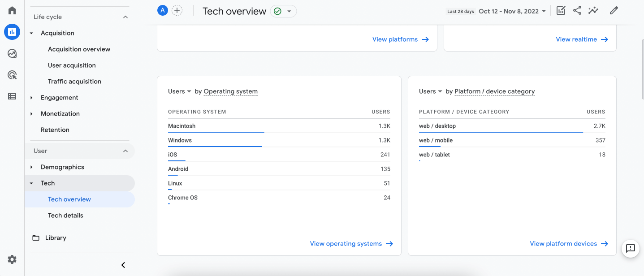Screen dimensions: 644x276
Task: Open the date range dropdown
Action: click(x=512, y=11)
